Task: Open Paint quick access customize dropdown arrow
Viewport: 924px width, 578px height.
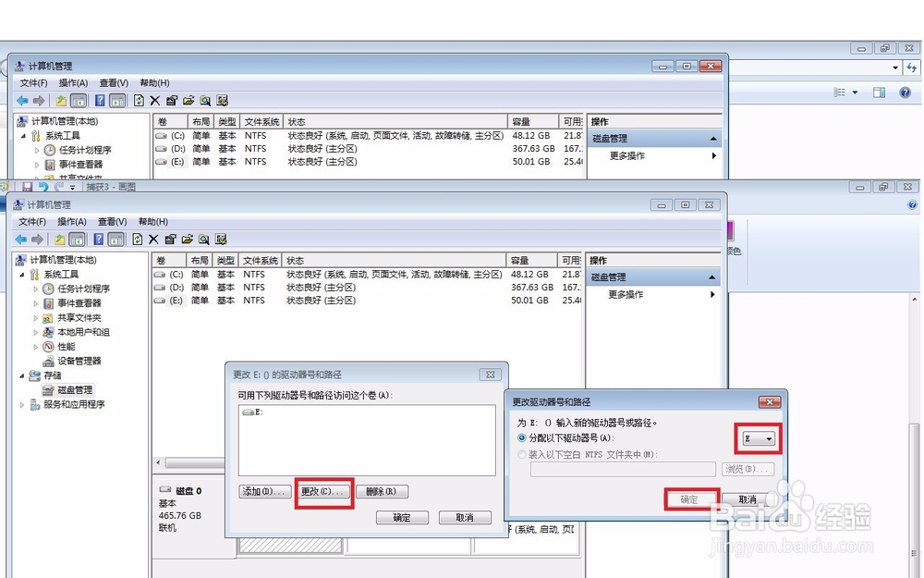Action: [x=72, y=188]
